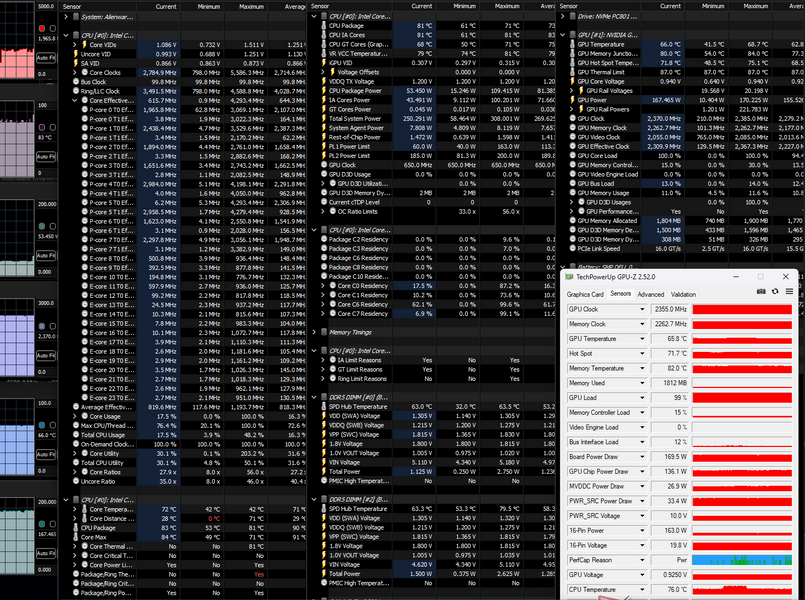
Task: Click the clock icon beside Ring/LLC Clock
Action: click(76, 91)
